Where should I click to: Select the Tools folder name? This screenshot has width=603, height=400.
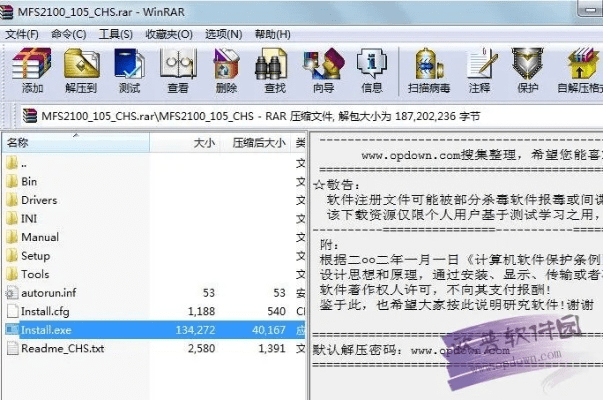[35, 274]
